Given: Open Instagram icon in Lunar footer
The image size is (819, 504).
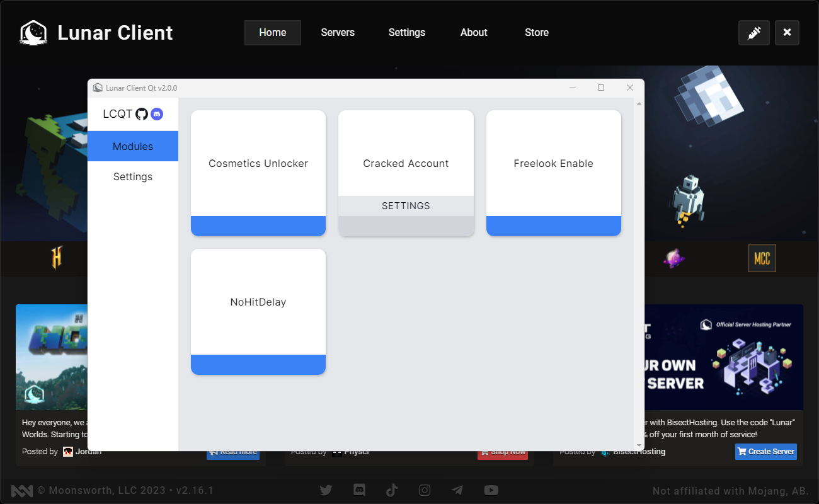Looking at the screenshot, I should 425,490.
